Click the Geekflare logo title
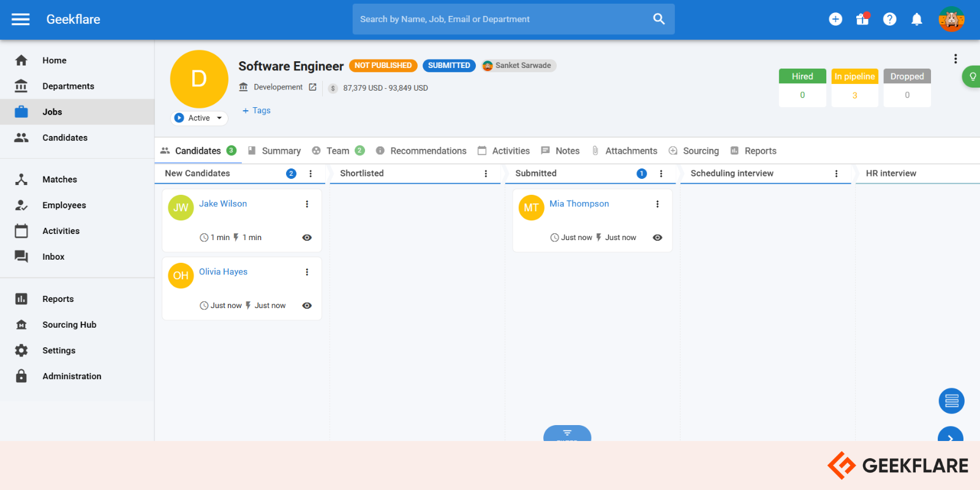 coord(73,19)
